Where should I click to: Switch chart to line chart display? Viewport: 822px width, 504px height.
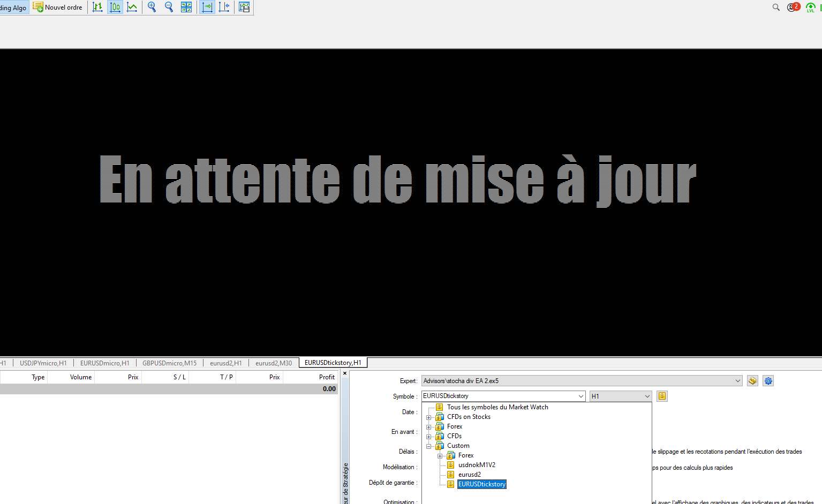click(x=132, y=7)
